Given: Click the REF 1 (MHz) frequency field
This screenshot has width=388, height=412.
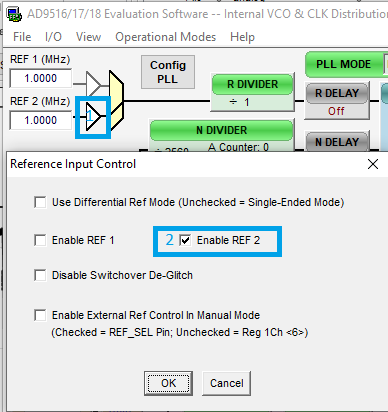Looking at the screenshot, I should (41, 78).
